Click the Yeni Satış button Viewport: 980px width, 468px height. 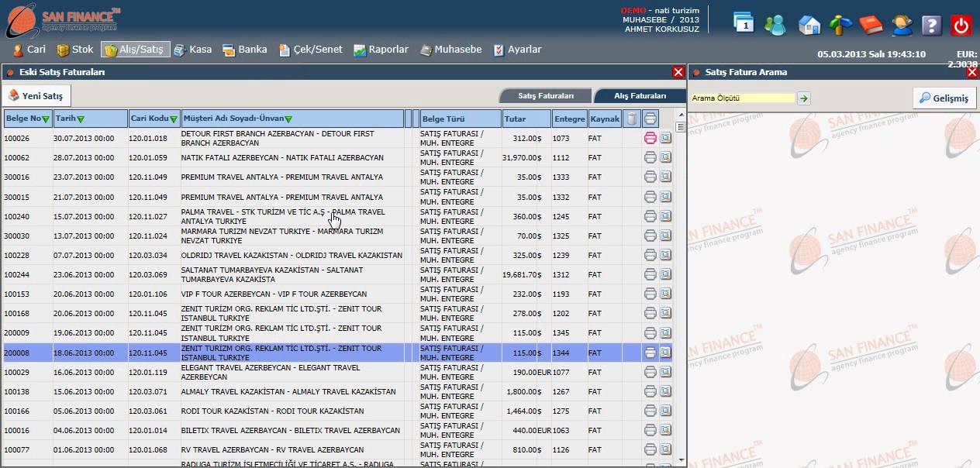point(36,96)
